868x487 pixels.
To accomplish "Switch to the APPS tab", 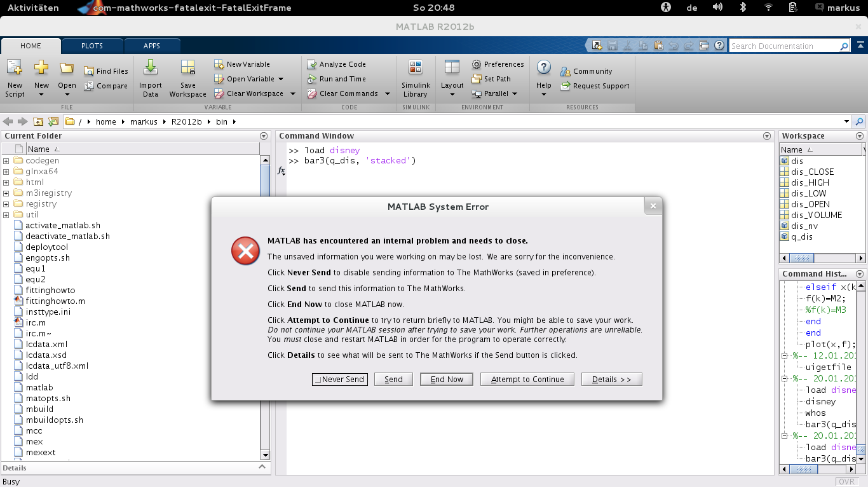I will pos(152,46).
